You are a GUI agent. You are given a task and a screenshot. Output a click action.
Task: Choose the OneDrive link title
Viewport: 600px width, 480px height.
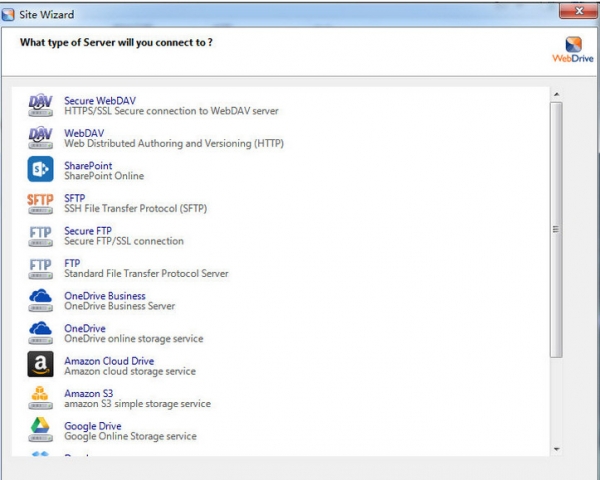coord(85,328)
